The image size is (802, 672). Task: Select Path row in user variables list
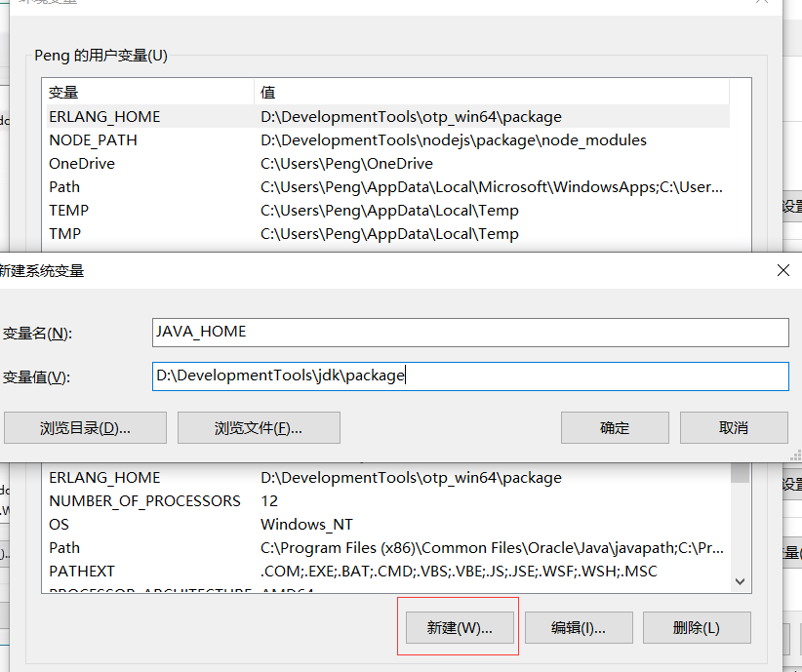pyautogui.click(x=388, y=187)
